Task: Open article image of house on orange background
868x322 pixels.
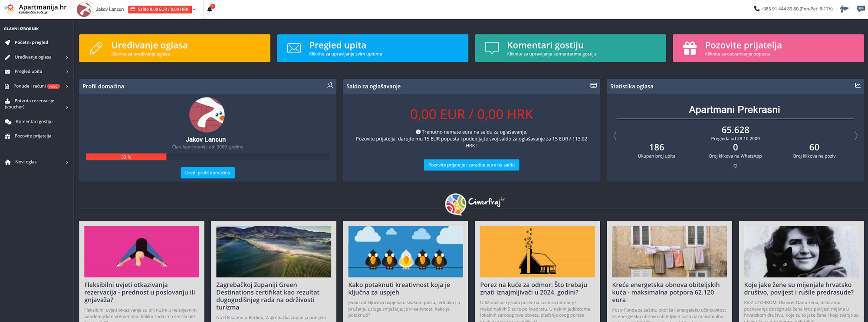Action: coord(537,252)
